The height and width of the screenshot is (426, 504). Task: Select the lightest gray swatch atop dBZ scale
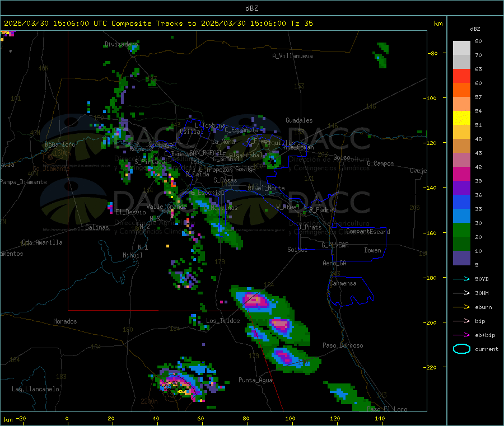pos(461,48)
